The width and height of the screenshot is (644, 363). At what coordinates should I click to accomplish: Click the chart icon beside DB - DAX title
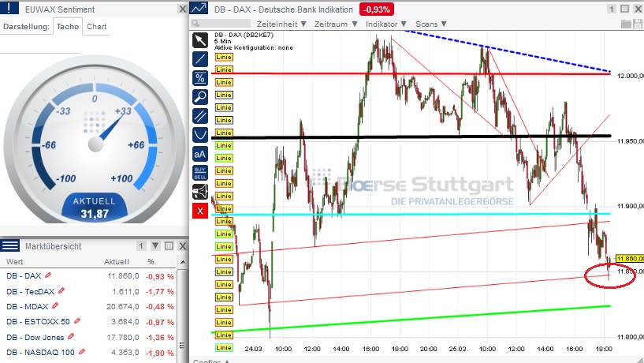[x=199, y=9]
